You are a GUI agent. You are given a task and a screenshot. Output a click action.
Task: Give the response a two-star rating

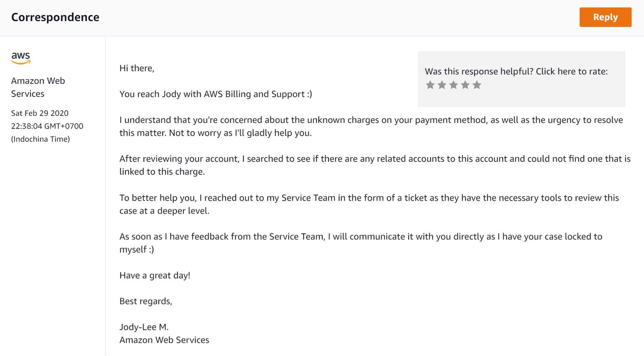[442, 85]
